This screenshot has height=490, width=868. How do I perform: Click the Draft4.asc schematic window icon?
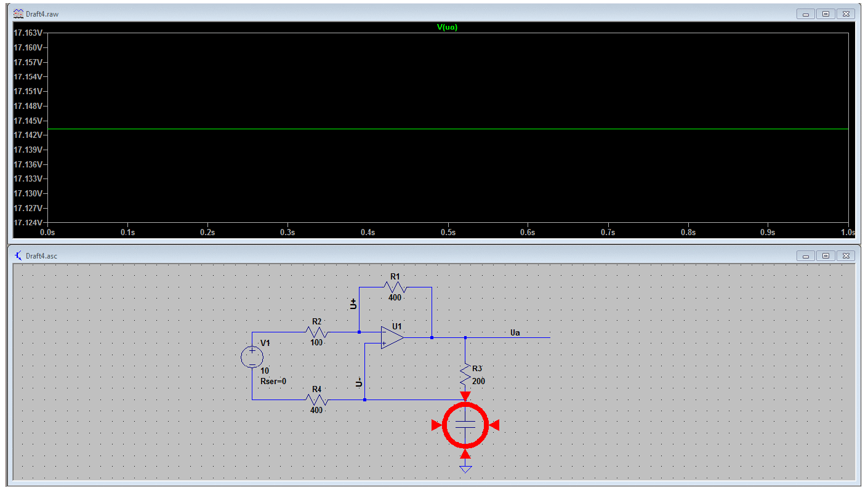(x=18, y=255)
